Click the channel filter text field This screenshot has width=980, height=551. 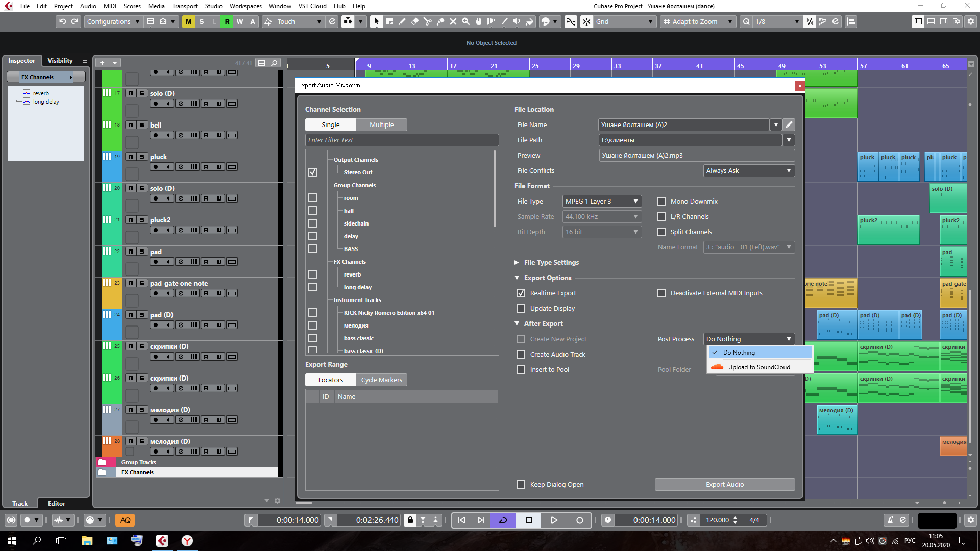coord(401,140)
